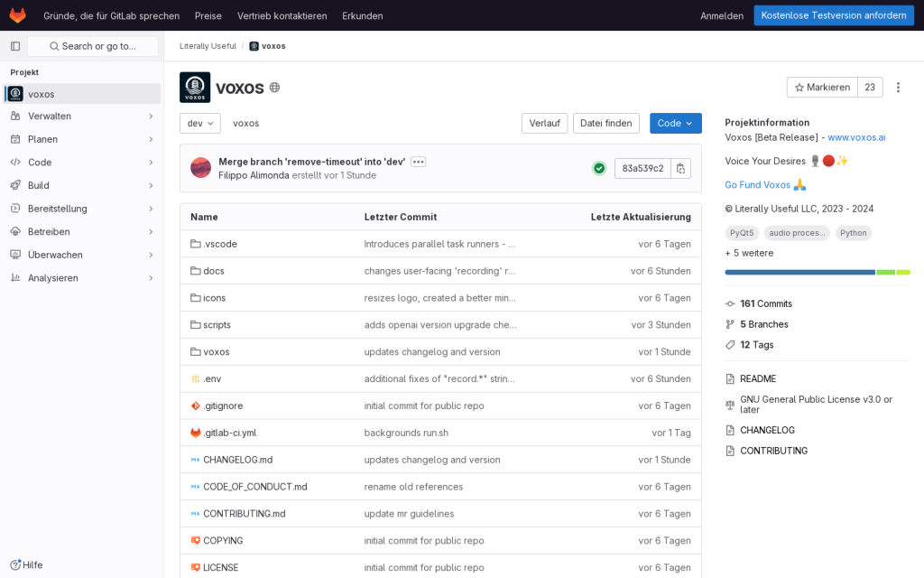
Task: Open the dev branch dropdown
Action: (x=199, y=124)
